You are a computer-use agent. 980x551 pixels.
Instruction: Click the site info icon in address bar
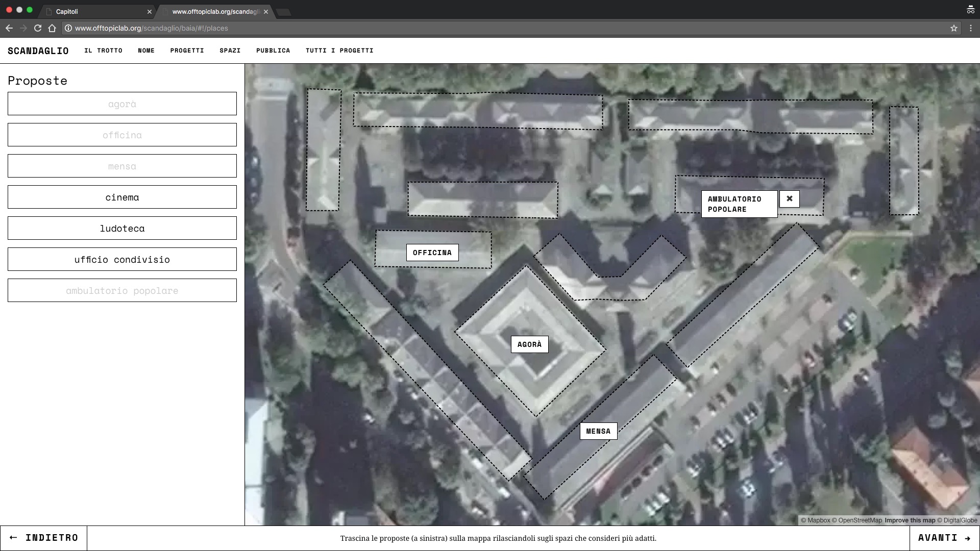pyautogui.click(x=68, y=28)
